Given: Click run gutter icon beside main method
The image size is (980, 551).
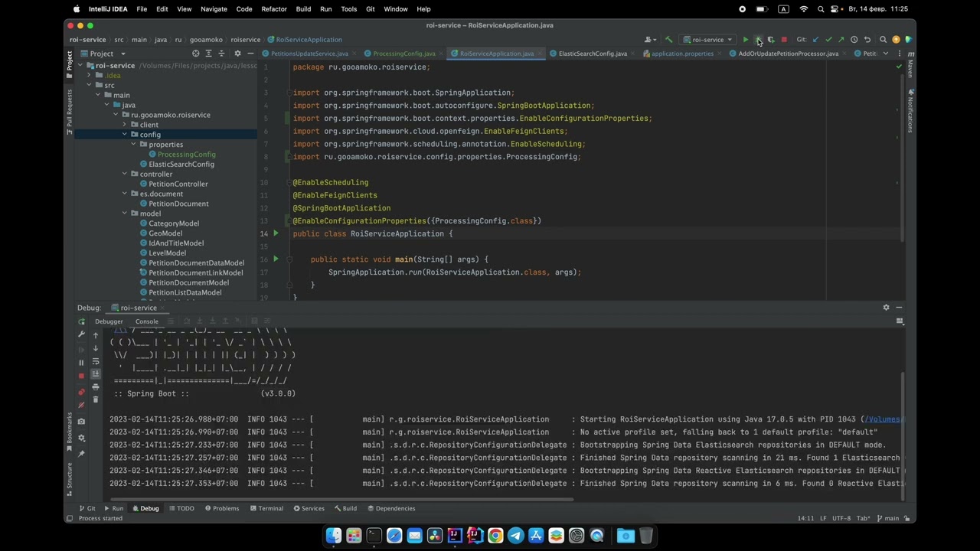Looking at the screenshot, I should point(276,259).
